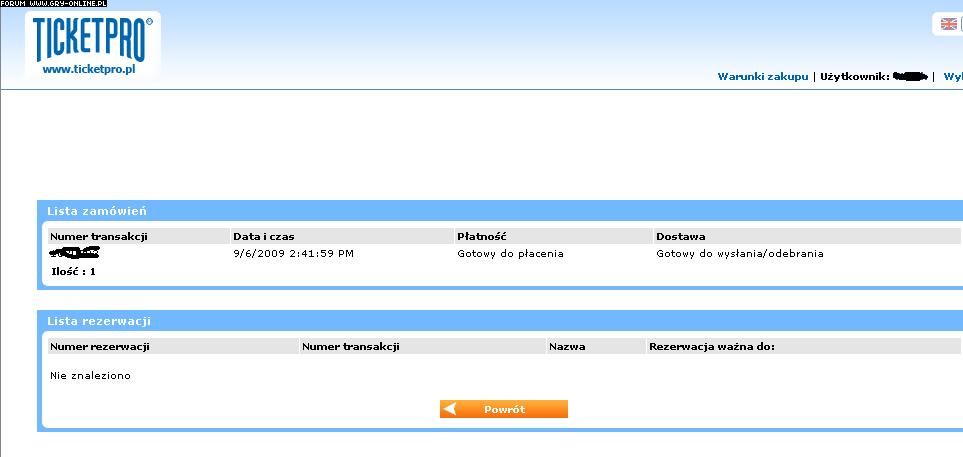Click the Data i czas column header
This screenshot has height=457, width=963.
tap(263, 236)
